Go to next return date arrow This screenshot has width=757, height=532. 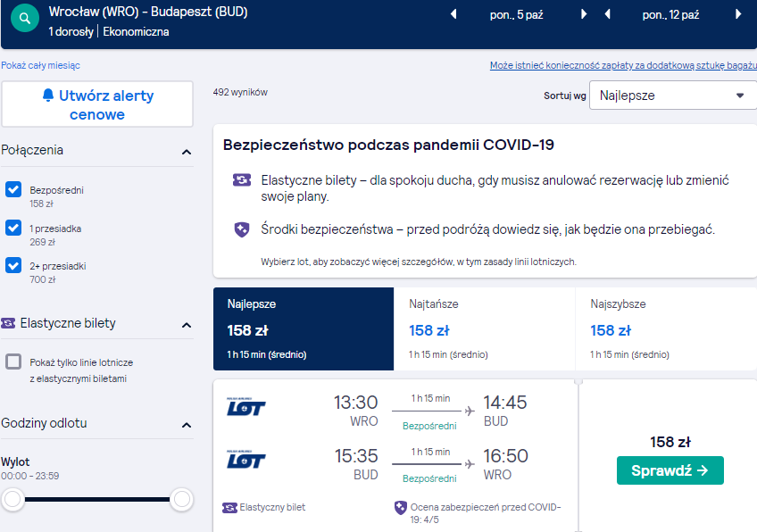coord(738,14)
